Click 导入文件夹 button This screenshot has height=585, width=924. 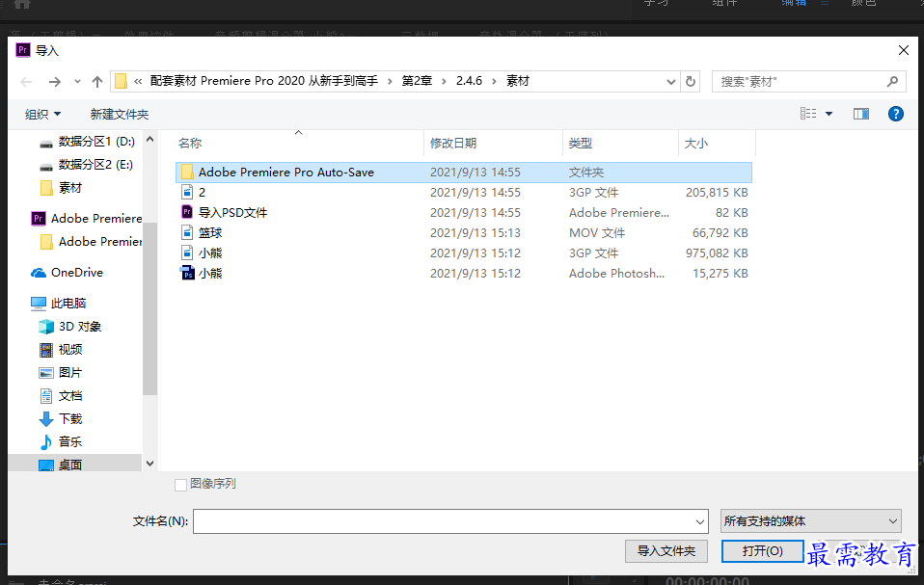[x=666, y=551]
